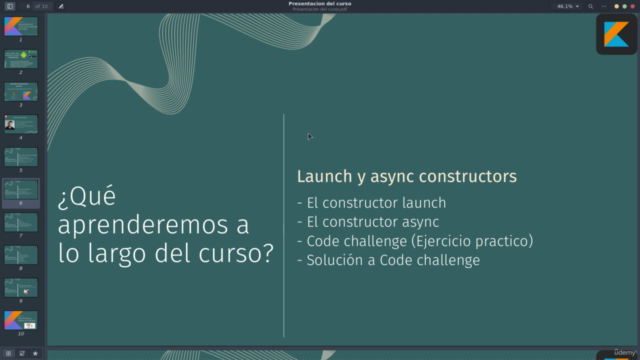
Task: Click the search magnifier icon
Action: point(591,6)
